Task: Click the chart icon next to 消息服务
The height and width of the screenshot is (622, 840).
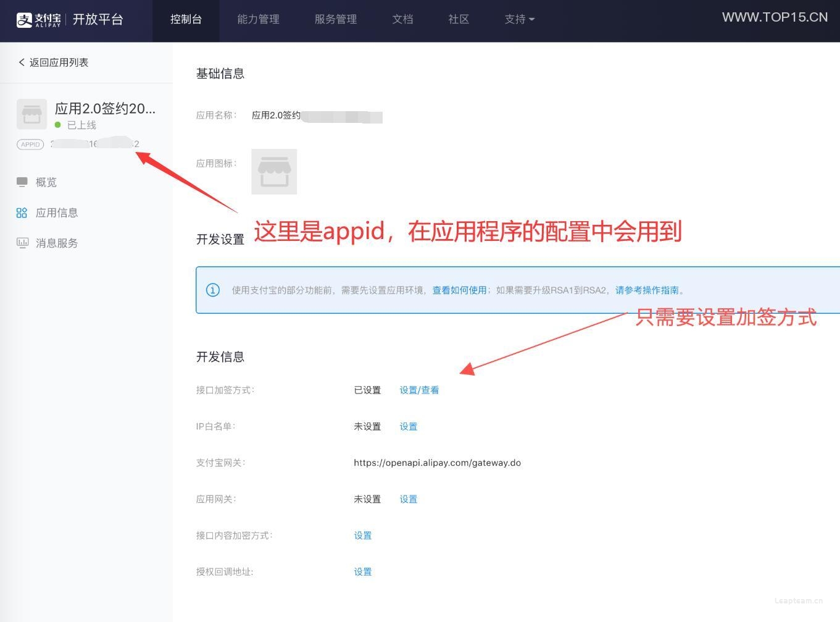Action: point(22,243)
